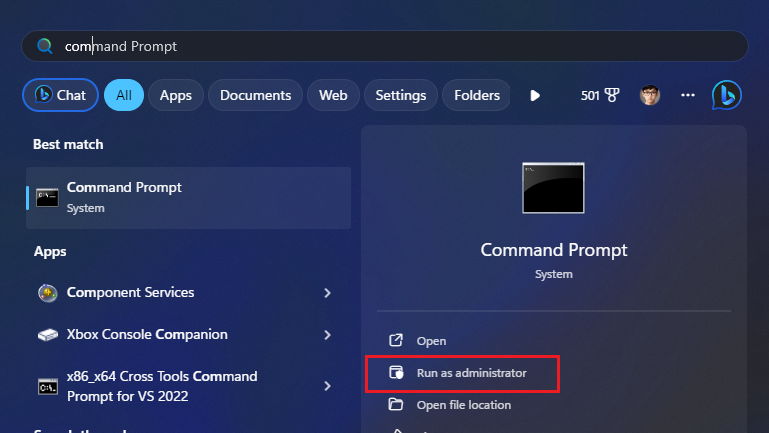Screen dimensions: 769x433
Task: Expand x86_x64 Cross Tools chevron
Action: click(327, 386)
